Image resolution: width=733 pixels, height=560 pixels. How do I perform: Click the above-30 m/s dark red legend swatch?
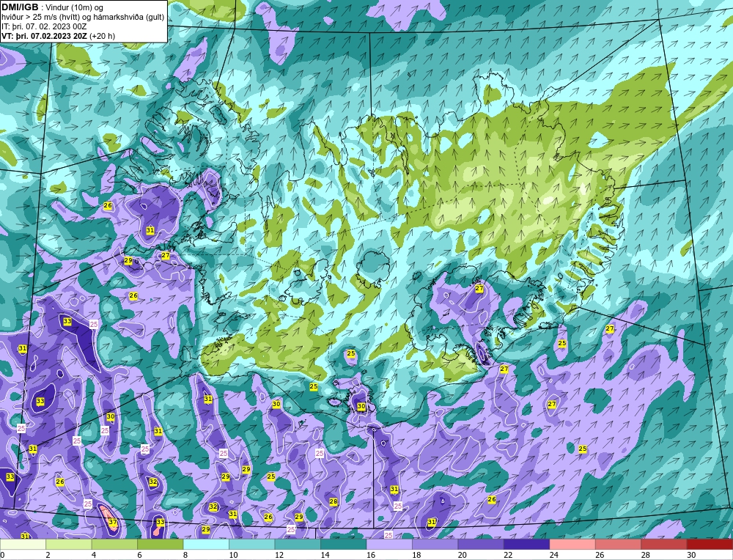coord(710,545)
